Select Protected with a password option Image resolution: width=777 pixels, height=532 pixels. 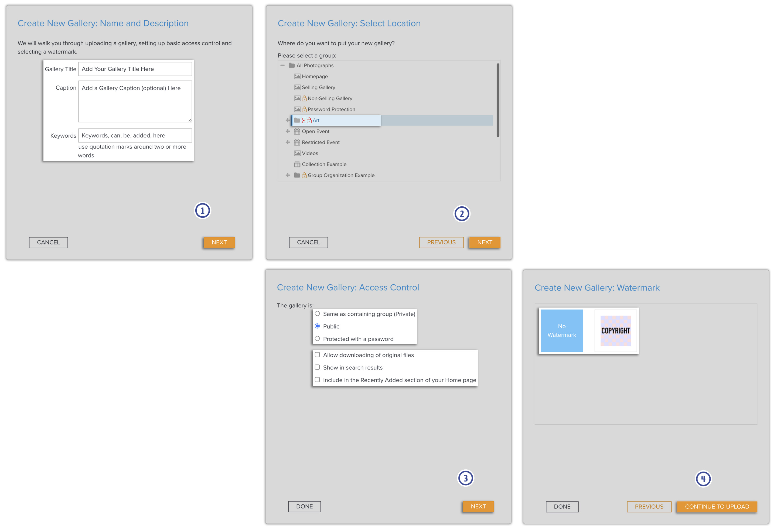(x=317, y=338)
